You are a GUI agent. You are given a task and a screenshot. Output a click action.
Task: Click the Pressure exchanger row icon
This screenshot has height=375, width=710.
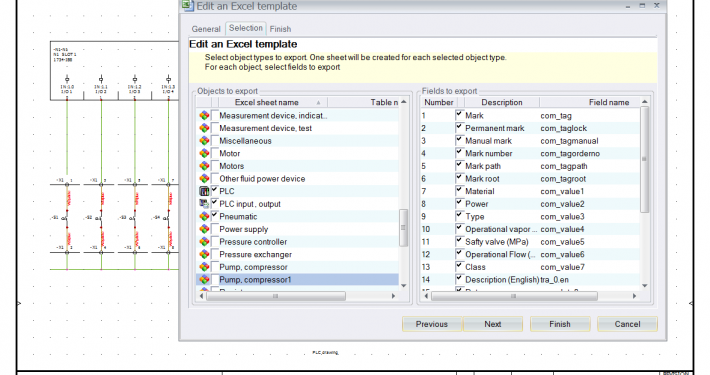204,255
